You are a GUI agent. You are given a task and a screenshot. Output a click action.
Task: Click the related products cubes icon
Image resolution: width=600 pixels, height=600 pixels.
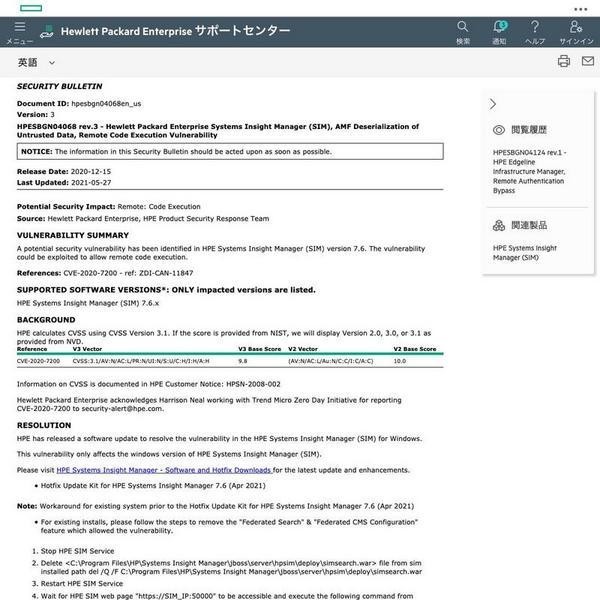click(499, 225)
